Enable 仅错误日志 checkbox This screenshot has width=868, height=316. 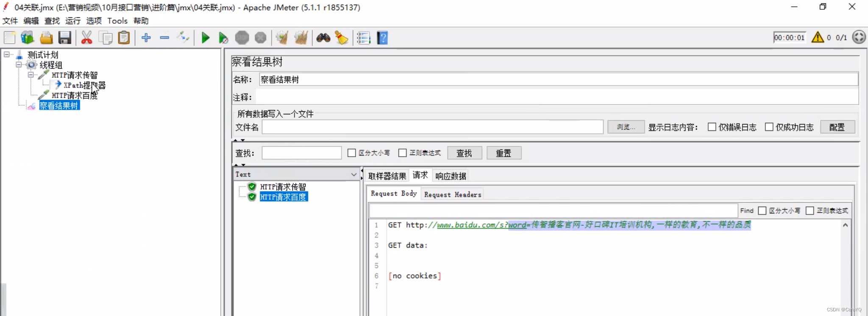point(712,127)
